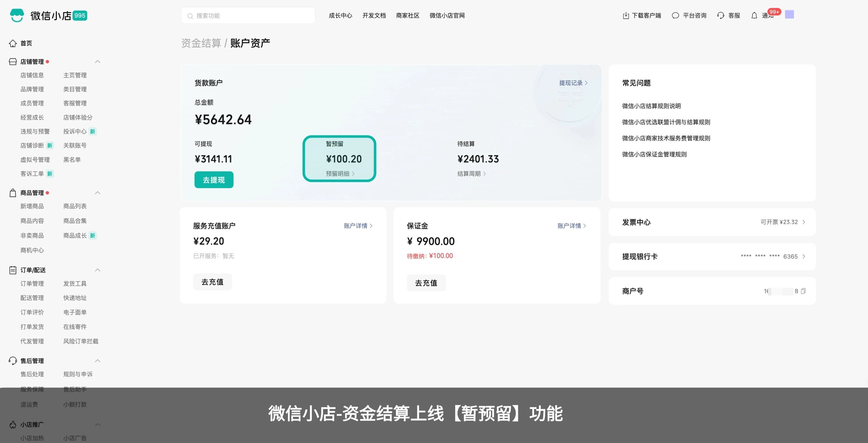Click the 客服 headset icon
Viewport: 868px width, 443px height.
click(x=721, y=16)
